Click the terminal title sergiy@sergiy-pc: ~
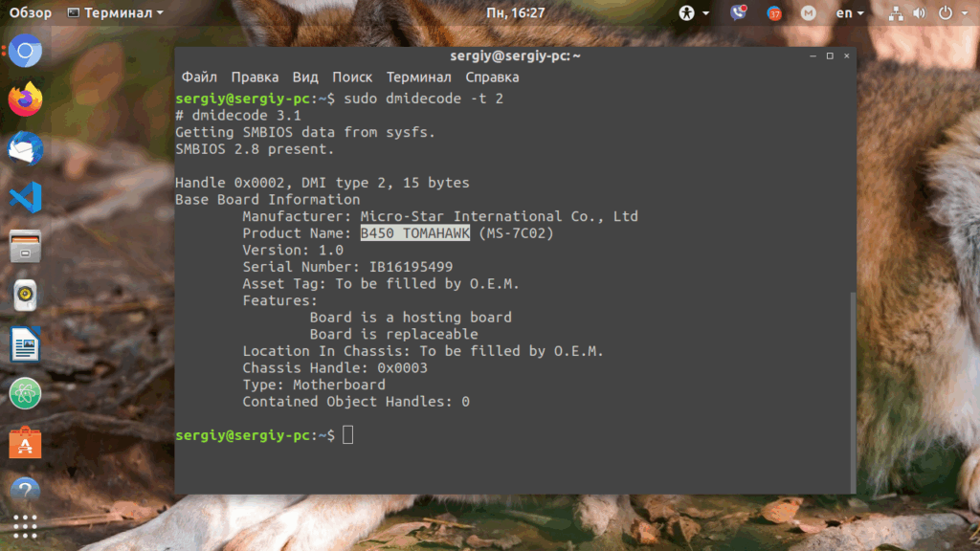 click(x=515, y=55)
